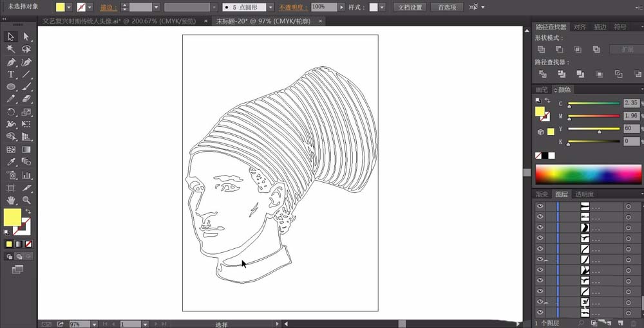Open the 对齐 panel tab
This screenshot has width=644, height=328.
click(x=580, y=27)
